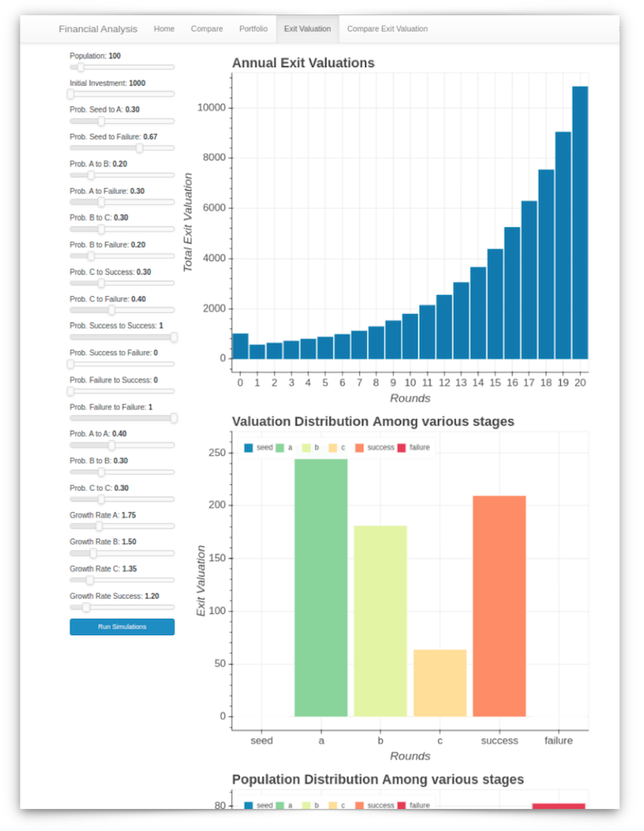Click the Run Simulations button

122,627
